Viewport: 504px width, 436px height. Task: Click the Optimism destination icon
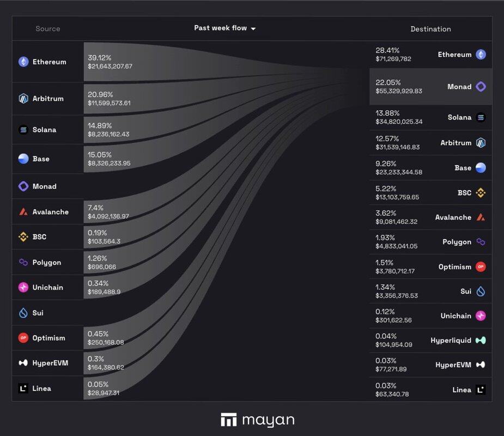(x=480, y=267)
